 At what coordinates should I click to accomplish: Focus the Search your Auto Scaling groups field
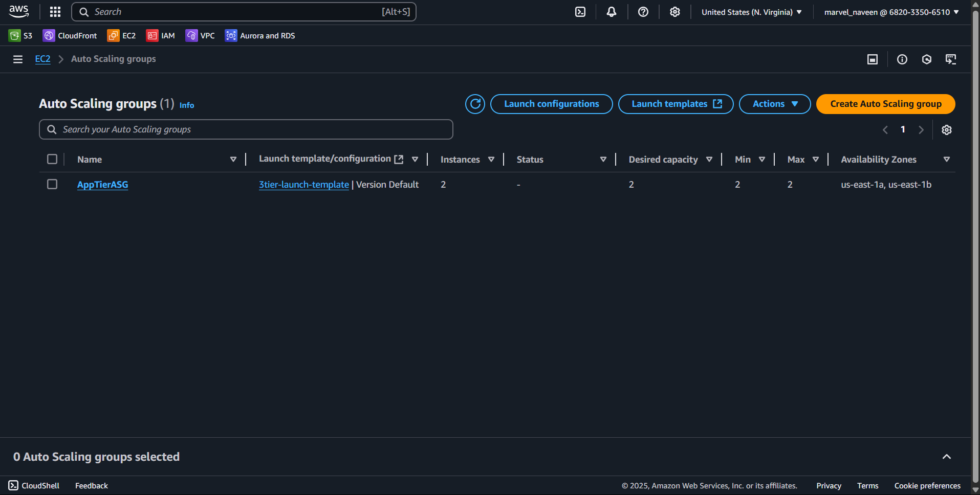click(x=246, y=129)
